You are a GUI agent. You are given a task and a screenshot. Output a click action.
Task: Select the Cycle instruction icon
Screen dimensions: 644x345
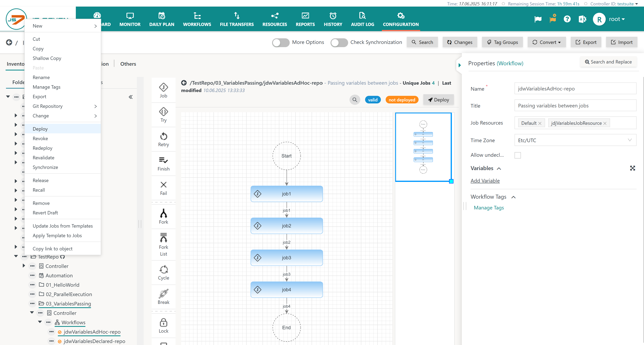[x=163, y=270]
